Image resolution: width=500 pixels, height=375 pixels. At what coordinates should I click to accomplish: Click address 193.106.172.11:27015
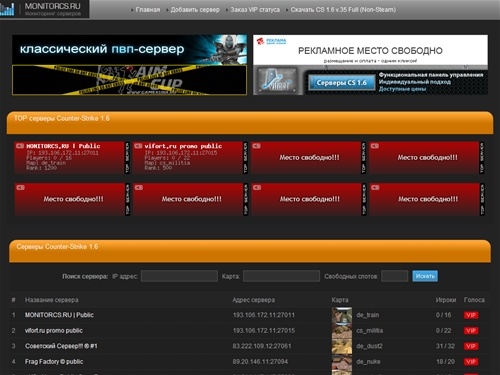click(x=264, y=331)
